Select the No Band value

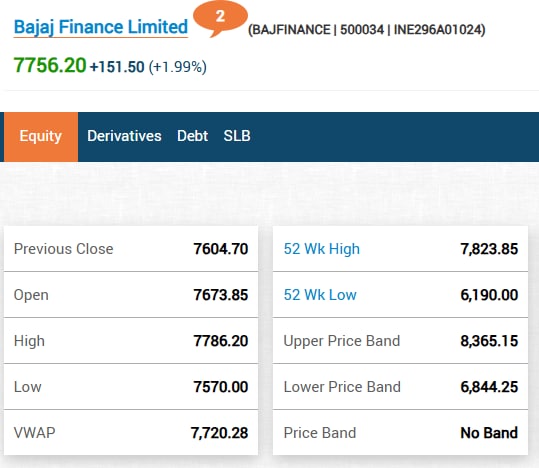pyautogui.click(x=489, y=433)
